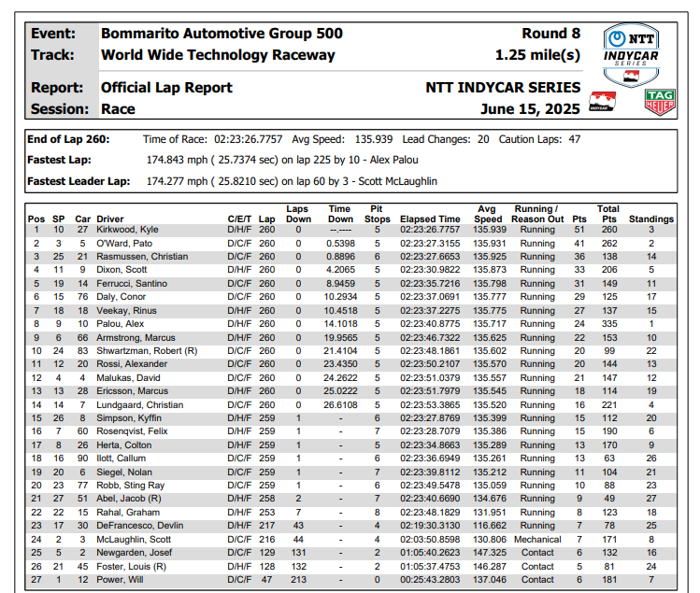Click Palou's total points 335
Image resolution: width=700 pixels, height=593 pixels.
click(609, 324)
